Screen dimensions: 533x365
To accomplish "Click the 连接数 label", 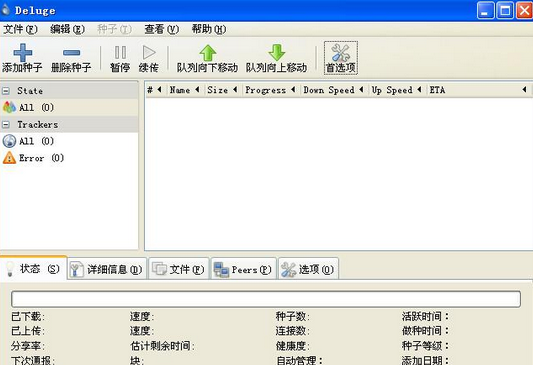I will [293, 331].
